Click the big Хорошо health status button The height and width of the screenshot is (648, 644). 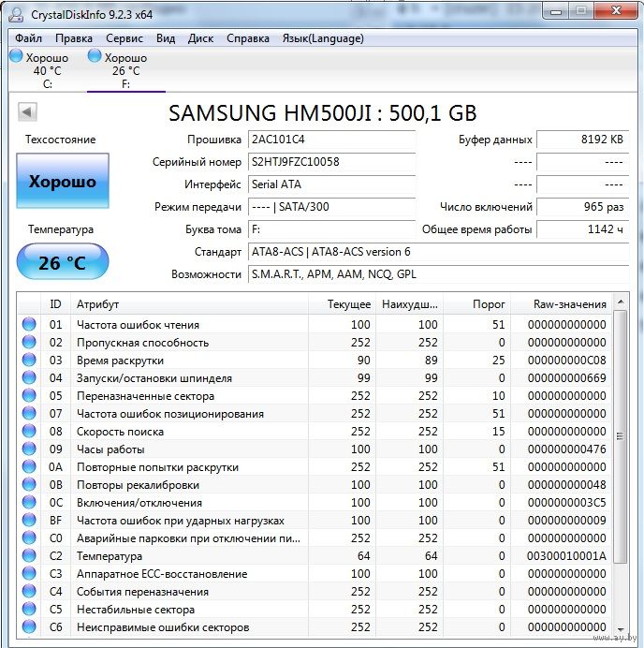point(63,181)
